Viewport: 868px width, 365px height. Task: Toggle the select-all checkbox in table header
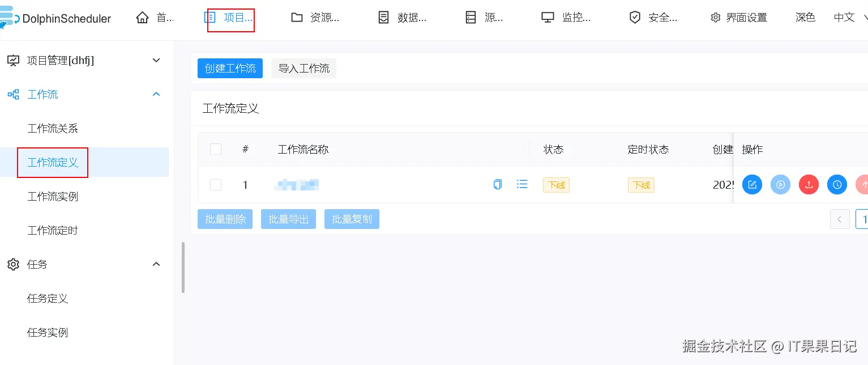coord(216,149)
